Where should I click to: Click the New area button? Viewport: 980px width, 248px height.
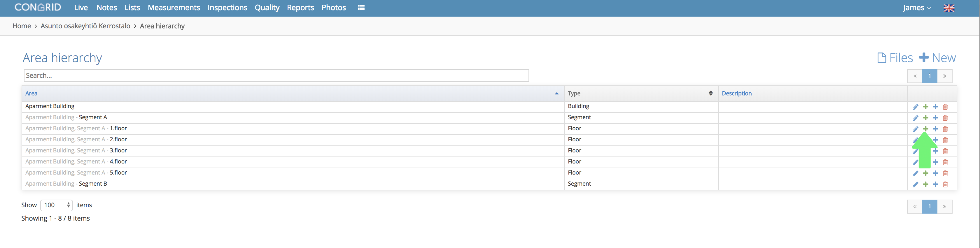[x=937, y=58]
